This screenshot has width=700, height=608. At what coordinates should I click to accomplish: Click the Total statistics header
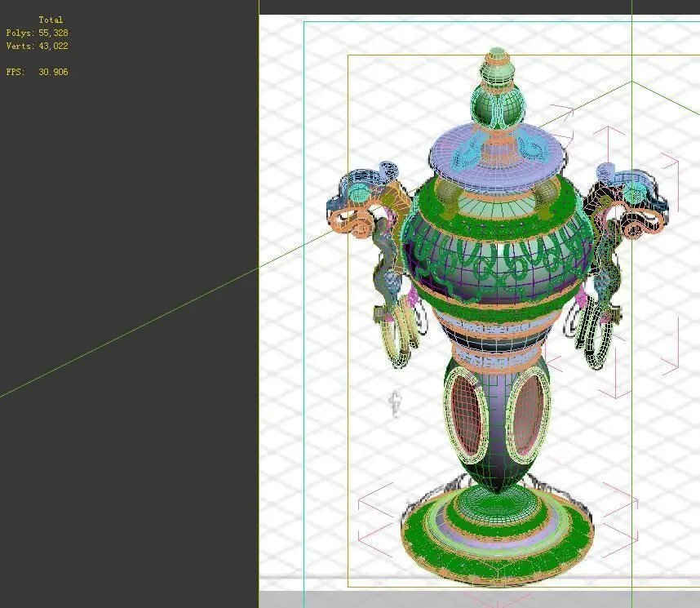(x=51, y=20)
